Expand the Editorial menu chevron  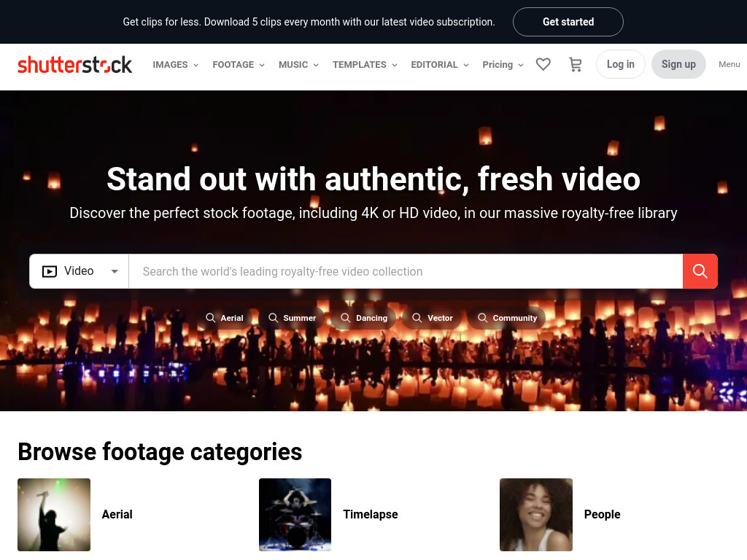[x=466, y=65]
